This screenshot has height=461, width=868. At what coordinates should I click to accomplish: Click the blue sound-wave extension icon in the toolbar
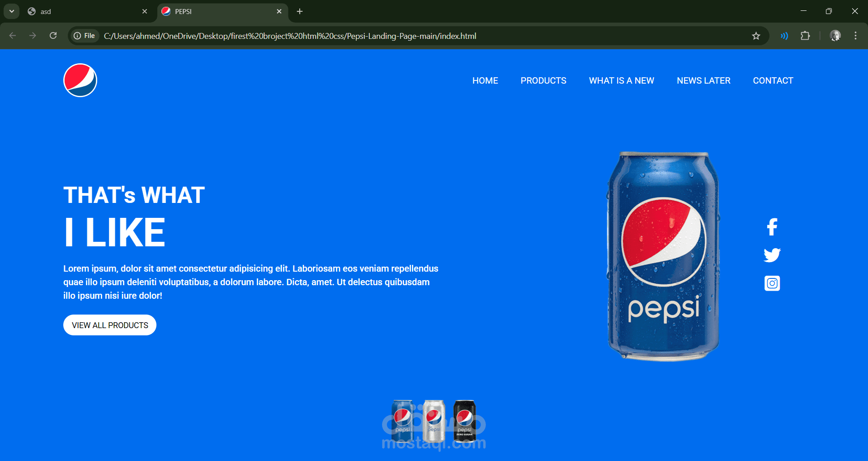tap(784, 36)
